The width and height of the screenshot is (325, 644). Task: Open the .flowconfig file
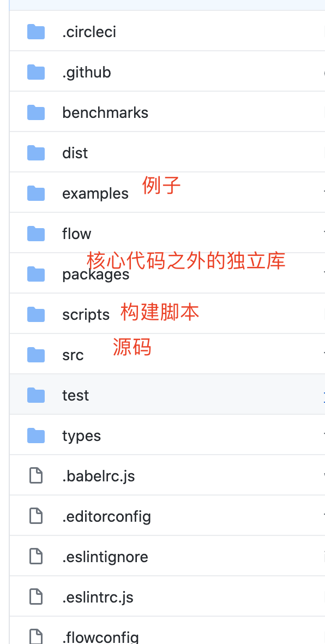click(x=100, y=637)
